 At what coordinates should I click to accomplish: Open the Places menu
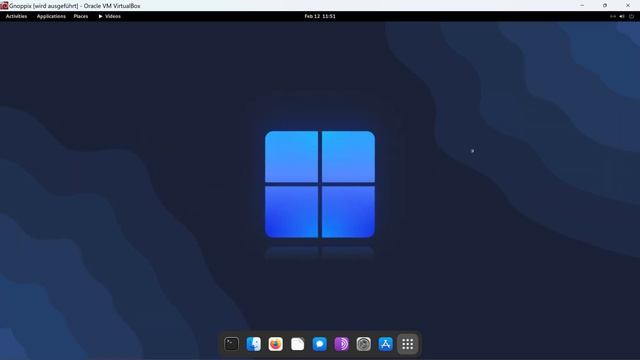pos(81,16)
